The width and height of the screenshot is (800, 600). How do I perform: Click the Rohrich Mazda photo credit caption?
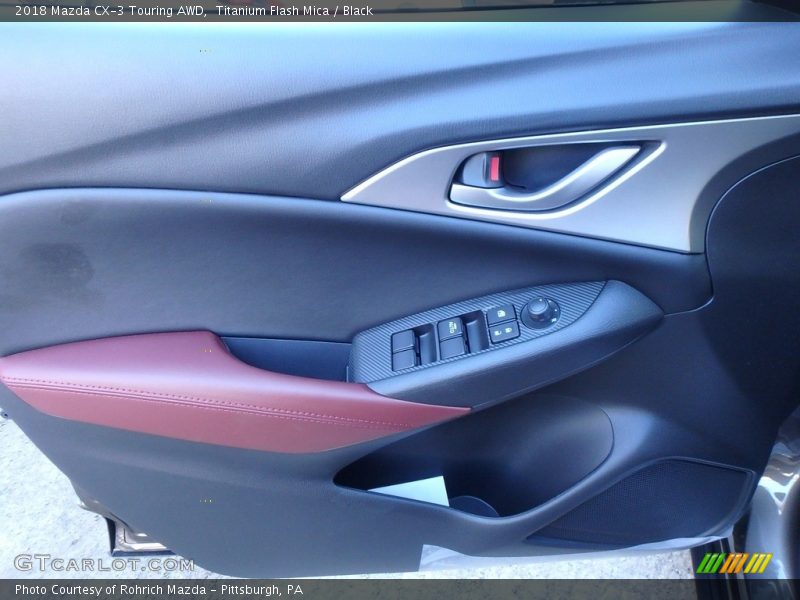(x=158, y=590)
